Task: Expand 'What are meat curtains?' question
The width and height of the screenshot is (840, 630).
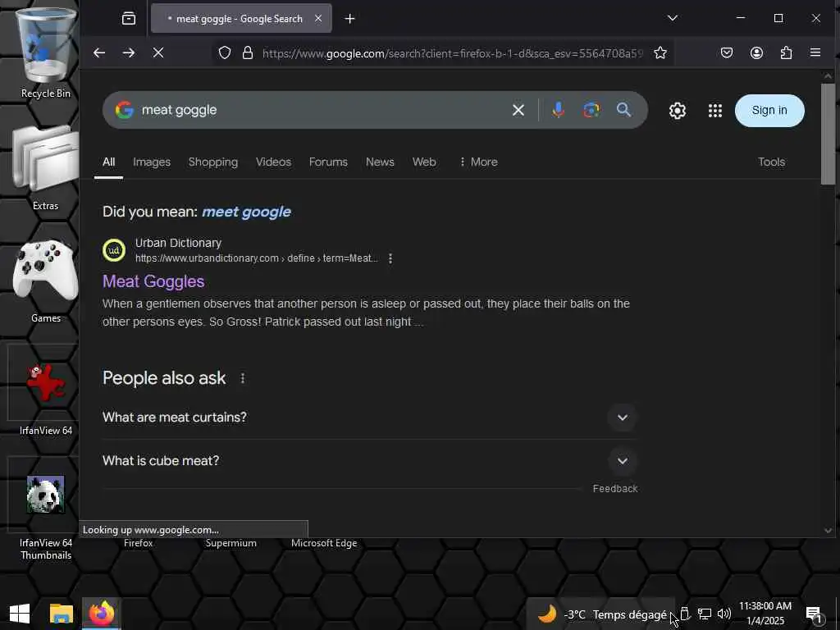Action: tap(370, 418)
